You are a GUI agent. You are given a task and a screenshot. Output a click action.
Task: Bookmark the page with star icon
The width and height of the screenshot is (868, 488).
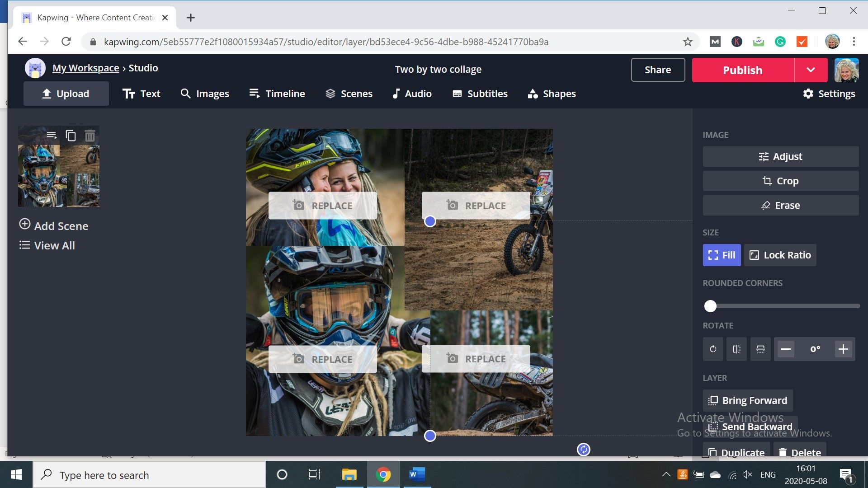click(688, 42)
